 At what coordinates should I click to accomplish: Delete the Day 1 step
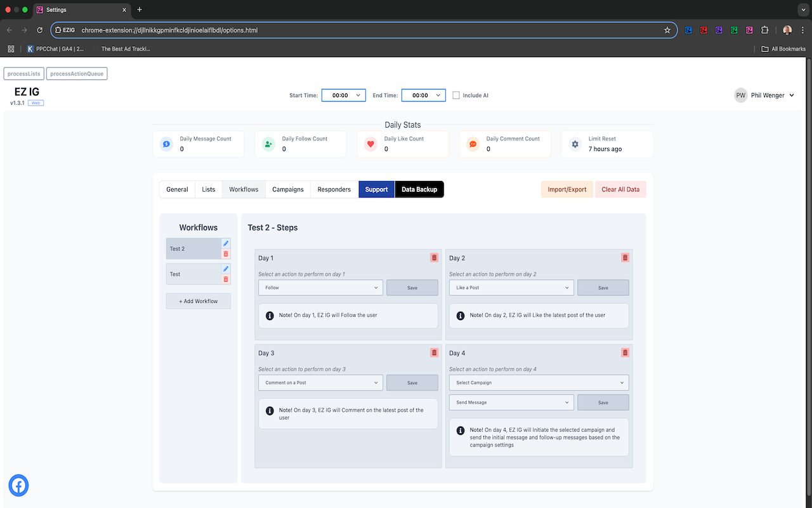click(x=434, y=258)
